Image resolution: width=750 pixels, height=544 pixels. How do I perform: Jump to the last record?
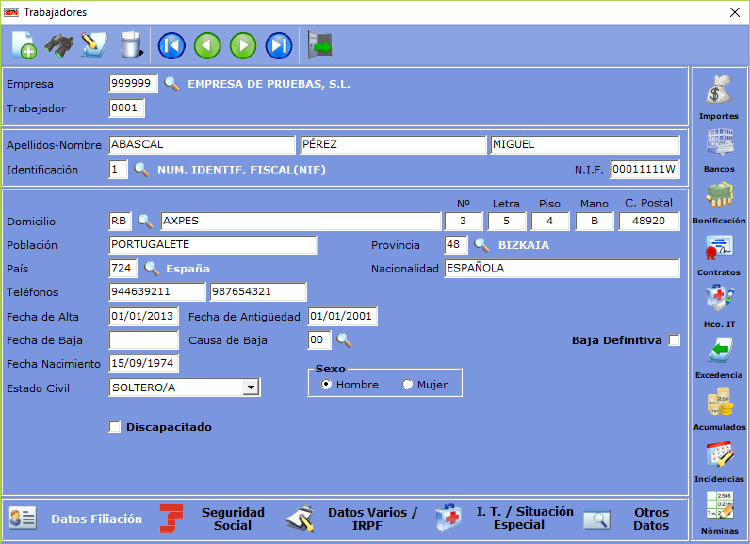(279, 46)
